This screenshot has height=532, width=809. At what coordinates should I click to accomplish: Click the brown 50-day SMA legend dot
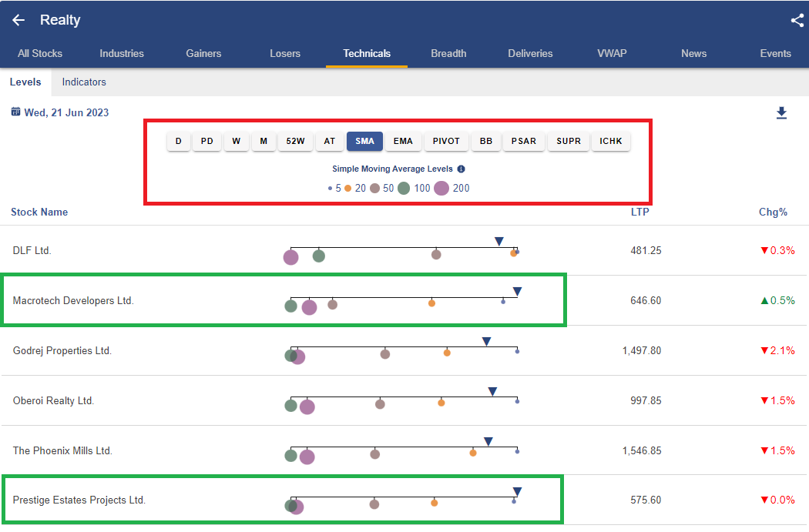[x=375, y=189]
